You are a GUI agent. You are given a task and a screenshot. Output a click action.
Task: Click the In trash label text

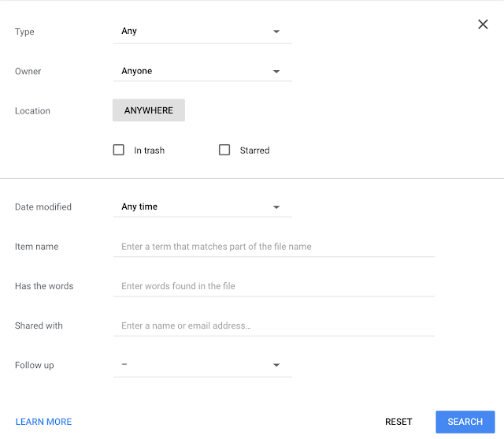149,151
